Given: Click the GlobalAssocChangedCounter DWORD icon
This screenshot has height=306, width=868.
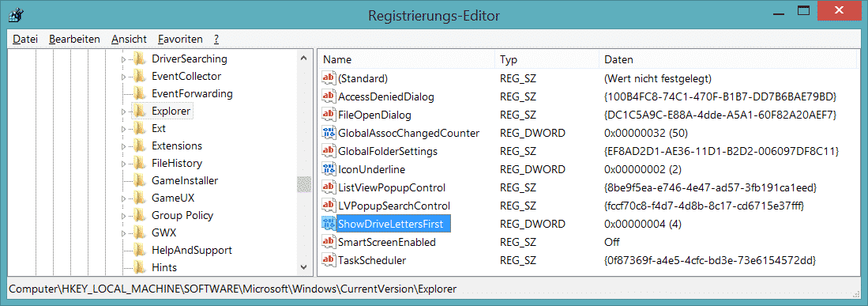Looking at the screenshot, I should click(329, 133).
